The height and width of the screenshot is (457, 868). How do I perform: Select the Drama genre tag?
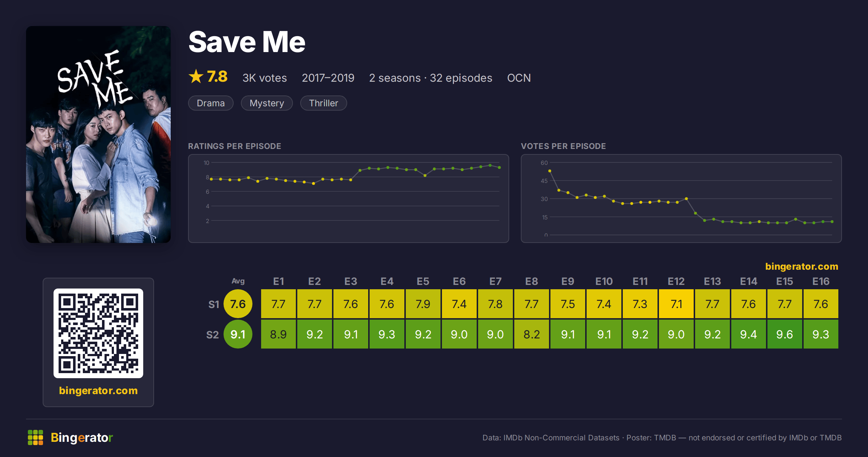[211, 103]
